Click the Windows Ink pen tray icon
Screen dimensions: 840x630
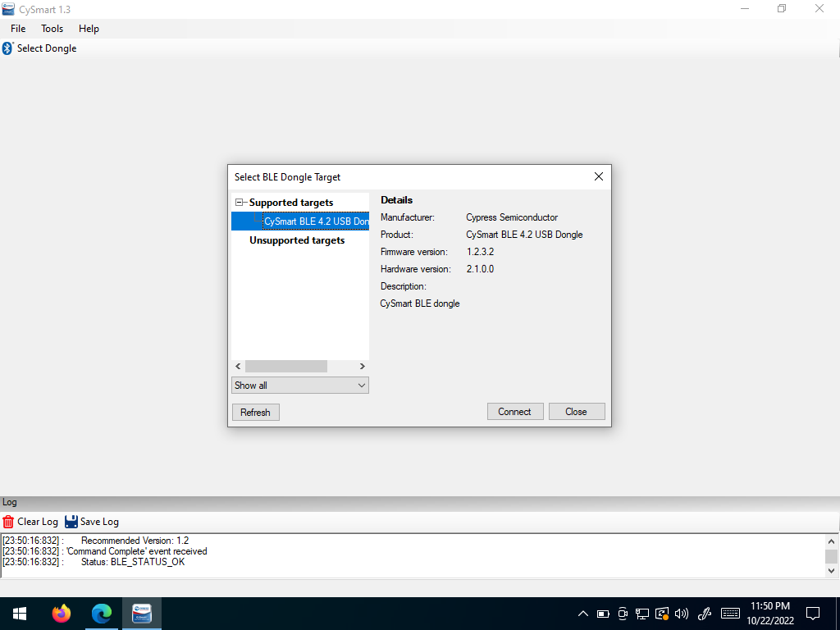tap(705, 614)
